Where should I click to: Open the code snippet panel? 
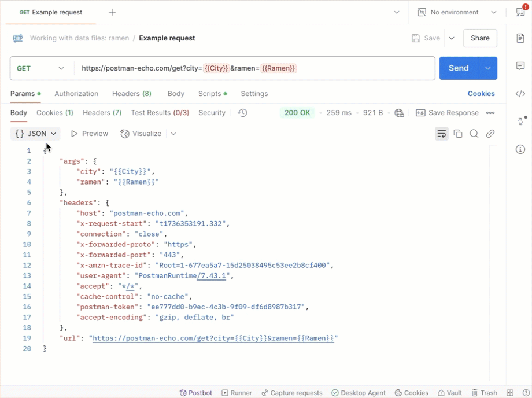pos(520,93)
